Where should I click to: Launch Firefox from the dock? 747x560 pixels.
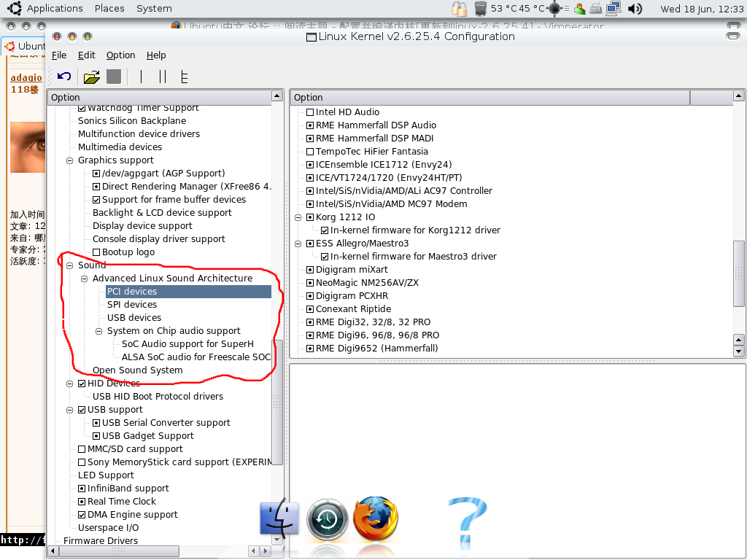(x=376, y=518)
